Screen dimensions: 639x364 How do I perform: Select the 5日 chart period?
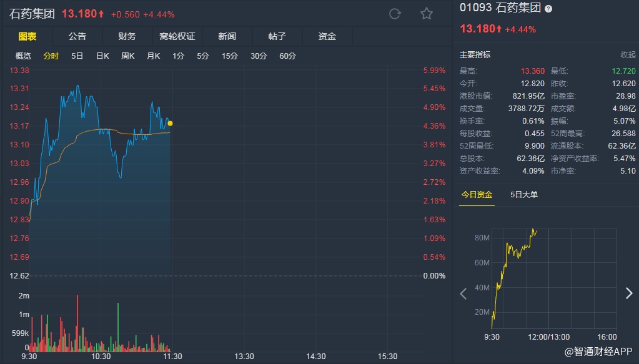[x=77, y=56]
